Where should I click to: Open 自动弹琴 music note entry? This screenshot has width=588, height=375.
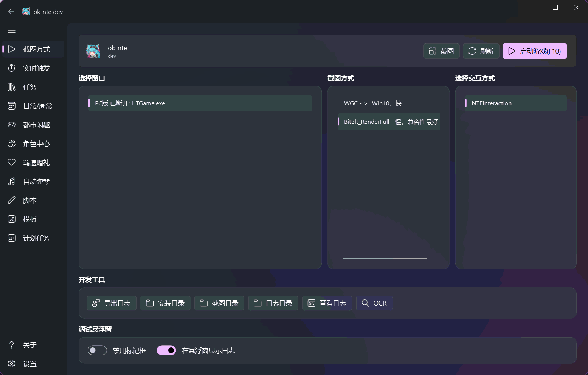33,182
